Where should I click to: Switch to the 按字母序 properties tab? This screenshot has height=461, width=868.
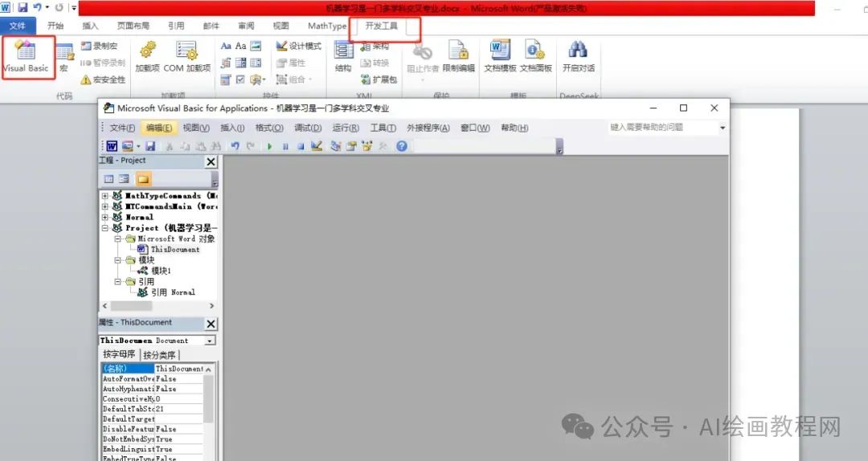119,354
